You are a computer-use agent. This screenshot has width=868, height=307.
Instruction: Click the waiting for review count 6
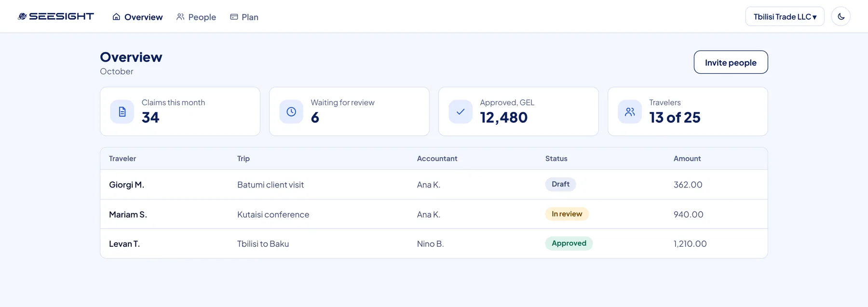coord(315,117)
